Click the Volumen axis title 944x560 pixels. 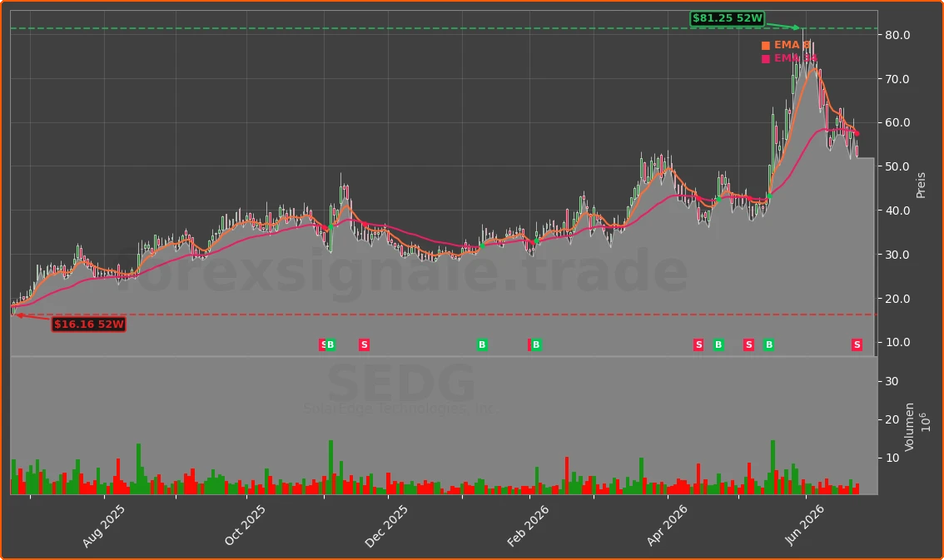tap(909, 427)
